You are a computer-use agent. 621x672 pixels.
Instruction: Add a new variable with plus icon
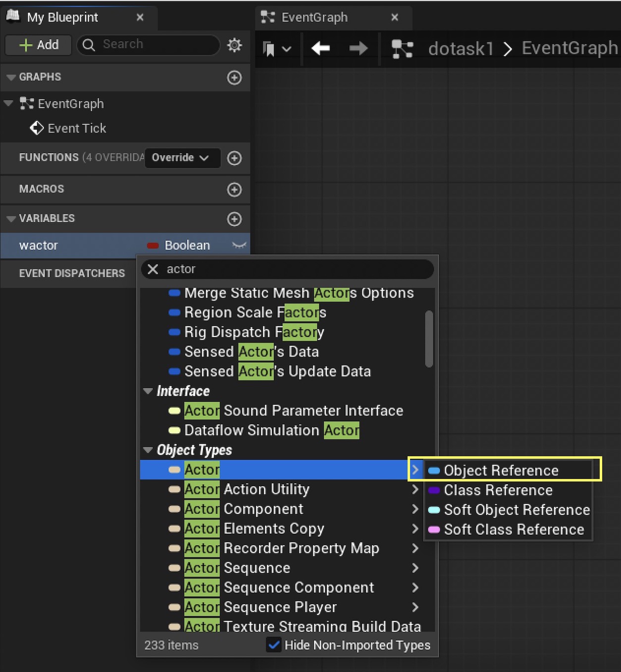pos(234,219)
